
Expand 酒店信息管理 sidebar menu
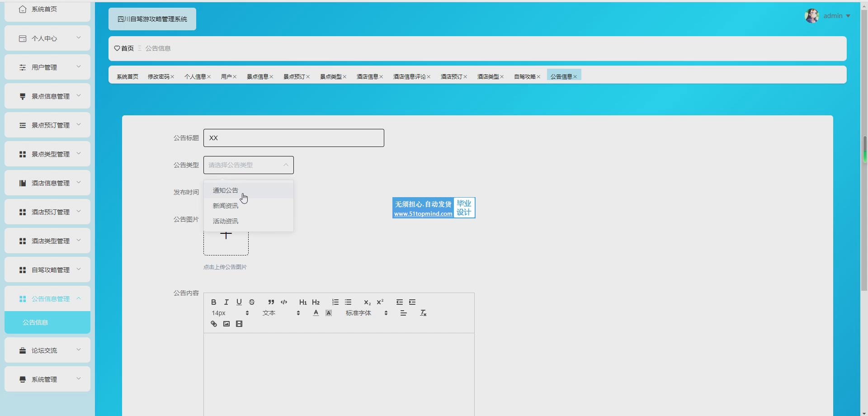coord(47,183)
